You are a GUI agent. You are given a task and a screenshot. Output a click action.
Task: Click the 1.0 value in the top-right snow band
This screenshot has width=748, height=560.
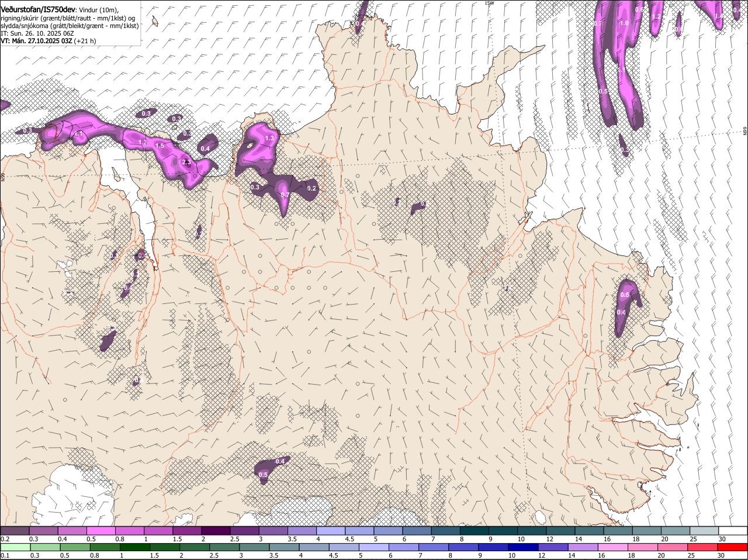click(624, 23)
